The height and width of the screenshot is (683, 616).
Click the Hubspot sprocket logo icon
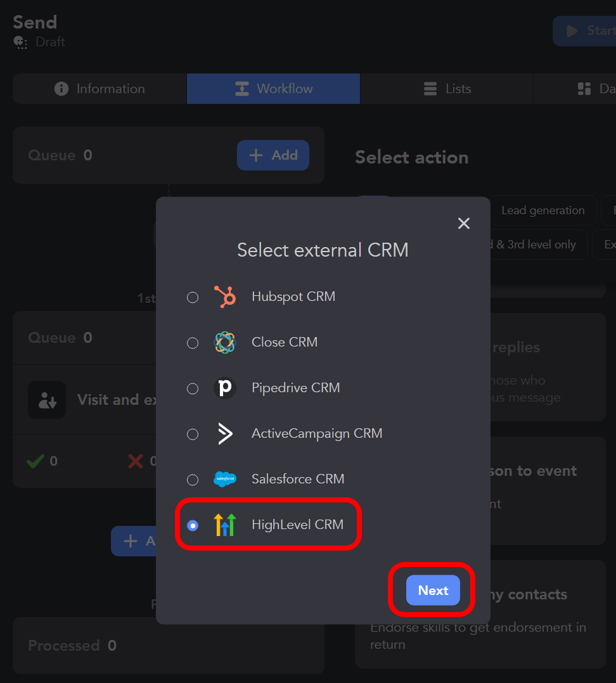pos(225,297)
